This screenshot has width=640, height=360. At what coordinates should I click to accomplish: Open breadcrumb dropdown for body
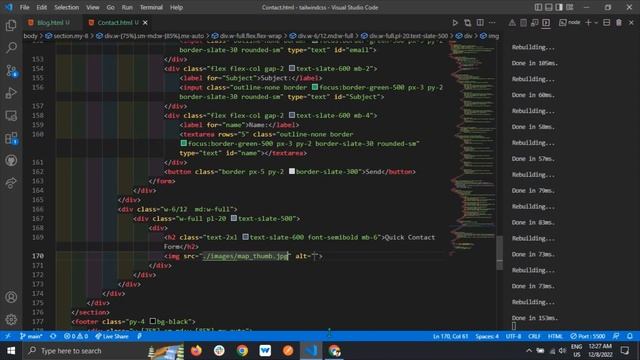pos(30,36)
